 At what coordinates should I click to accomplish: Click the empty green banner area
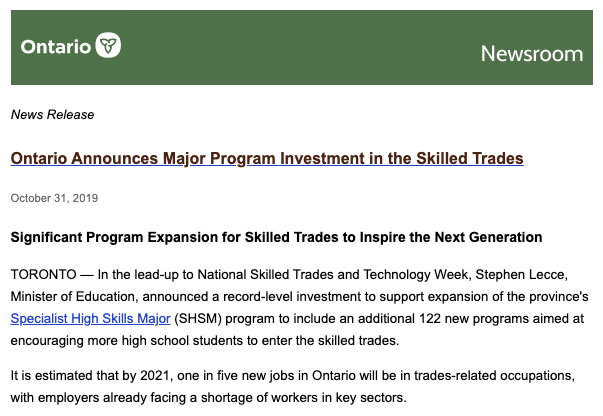coord(300,47)
